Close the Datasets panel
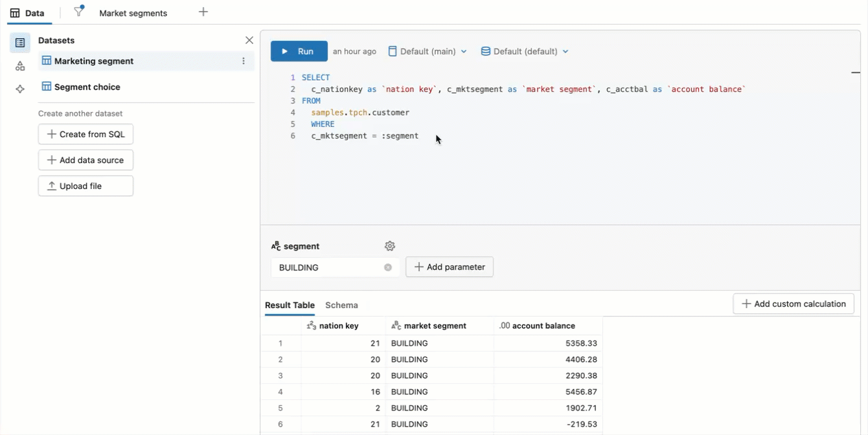This screenshot has width=868, height=435. point(249,40)
